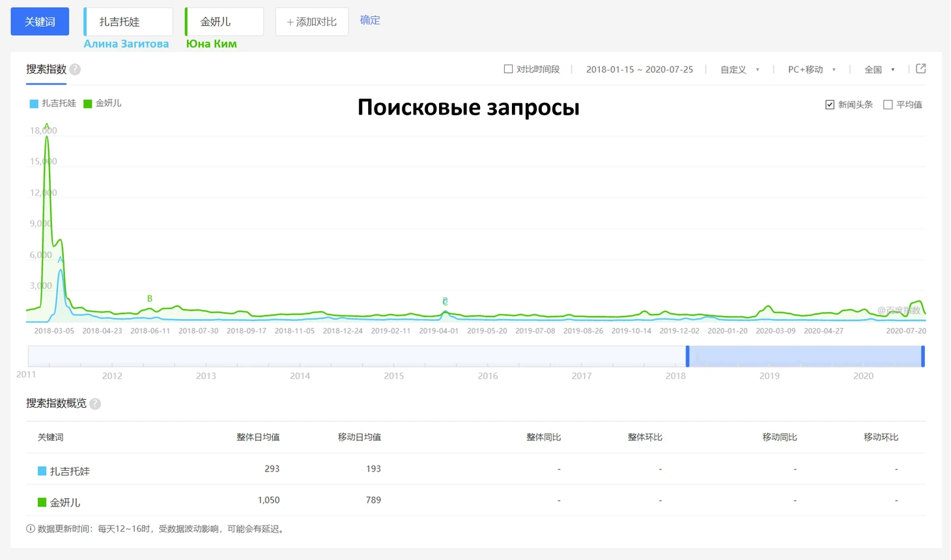The image size is (951, 560).
Task: Open the PC+移动 device dropdown
Action: (812, 70)
